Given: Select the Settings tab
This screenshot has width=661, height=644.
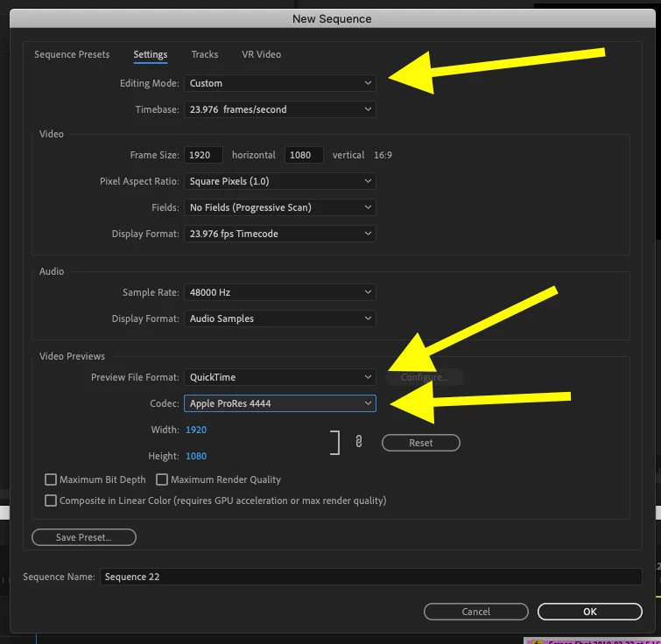Looking at the screenshot, I should (151, 54).
